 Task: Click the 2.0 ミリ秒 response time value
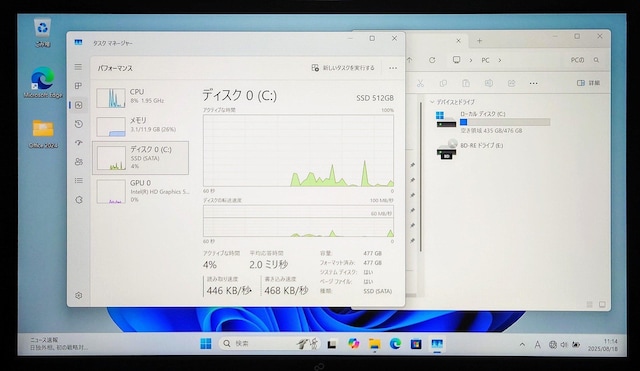[x=268, y=264]
